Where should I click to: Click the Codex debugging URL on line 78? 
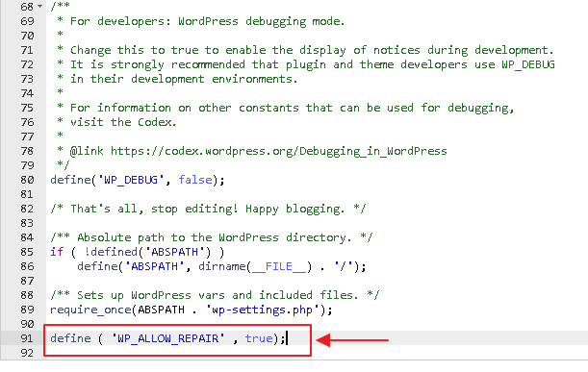tap(279, 151)
